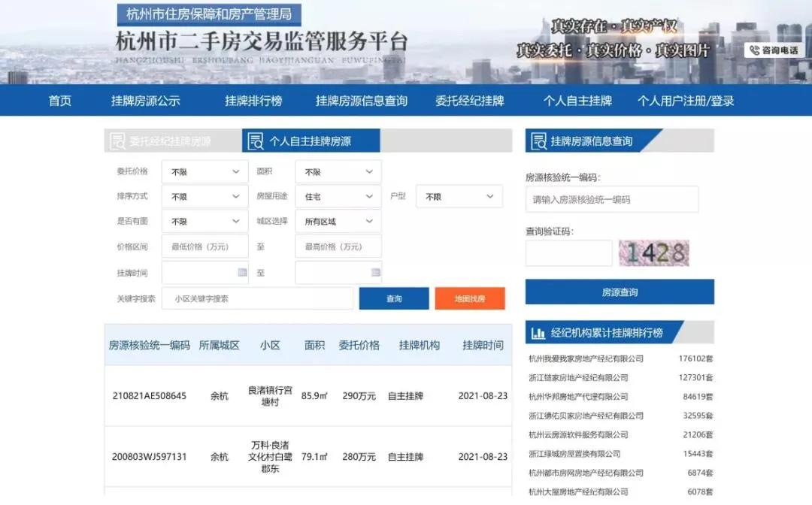Open the calendar picker for 挂牌时间 start date
812x505 pixels.
243,272
